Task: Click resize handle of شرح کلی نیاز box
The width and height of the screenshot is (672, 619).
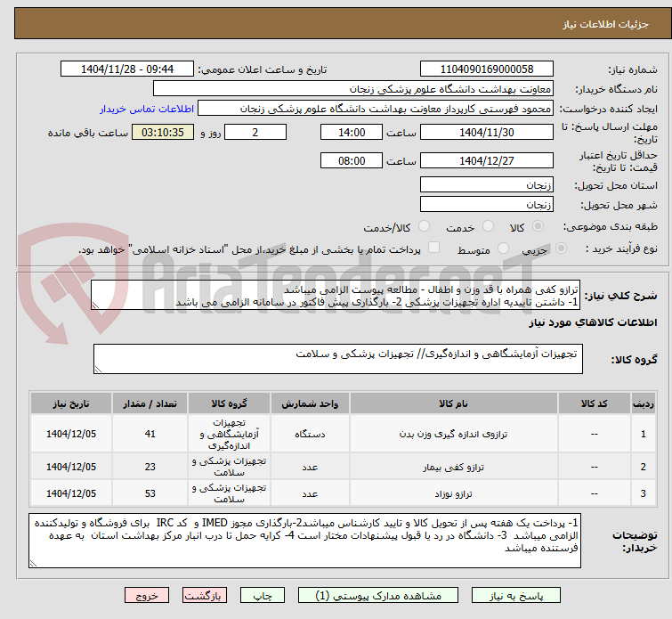Action: tap(95, 305)
